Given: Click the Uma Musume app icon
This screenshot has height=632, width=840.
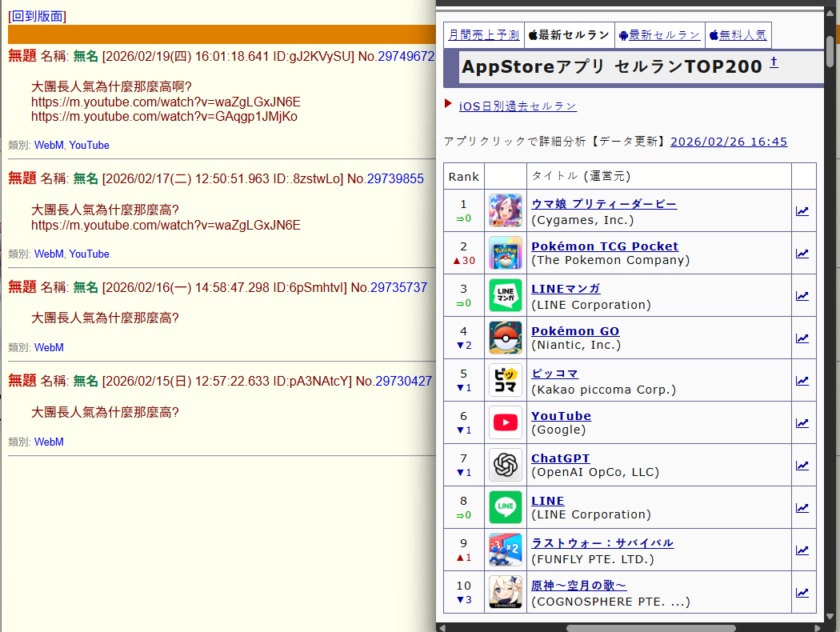Looking at the screenshot, I should pyautogui.click(x=505, y=210).
